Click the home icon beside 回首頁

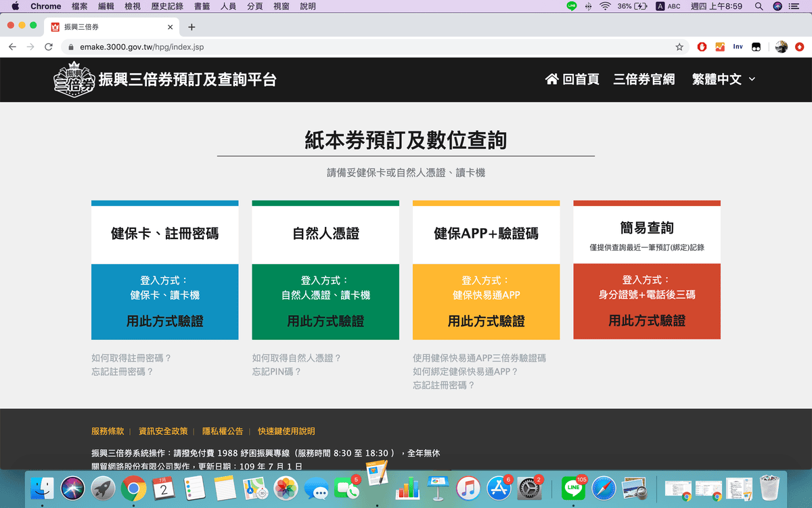coord(551,79)
